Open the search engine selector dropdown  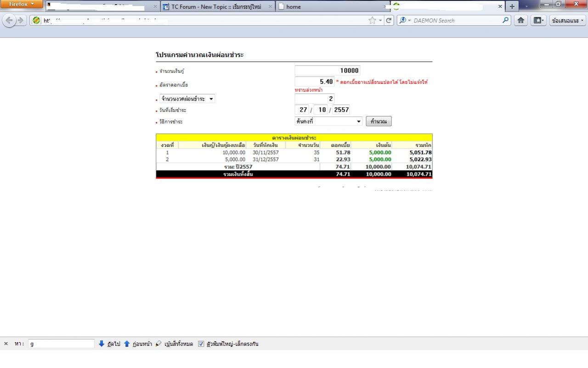(405, 20)
